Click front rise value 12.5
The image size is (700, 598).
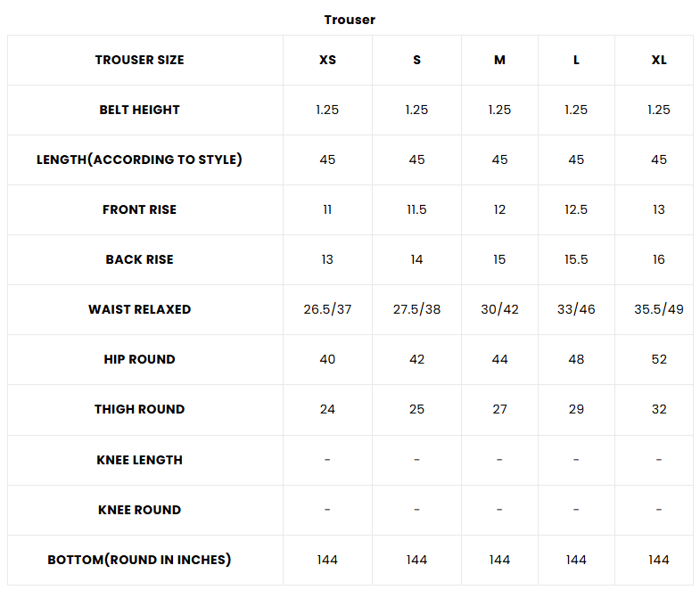pyautogui.click(x=576, y=209)
